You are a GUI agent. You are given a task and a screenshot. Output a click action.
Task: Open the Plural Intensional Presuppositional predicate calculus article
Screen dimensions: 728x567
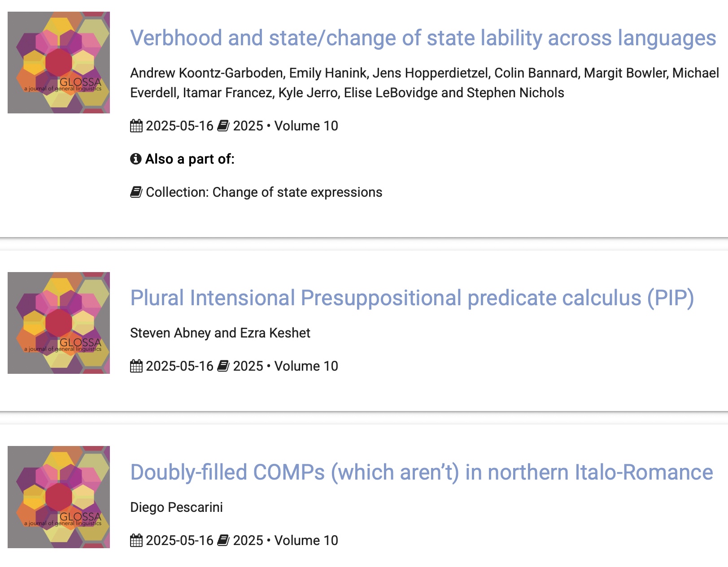[x=412, y=298]
